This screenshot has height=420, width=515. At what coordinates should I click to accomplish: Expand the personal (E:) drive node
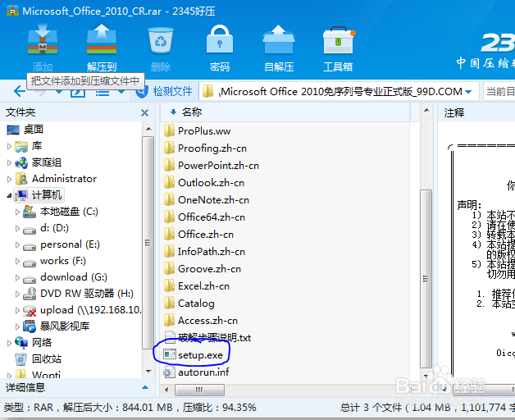point(17,244)
